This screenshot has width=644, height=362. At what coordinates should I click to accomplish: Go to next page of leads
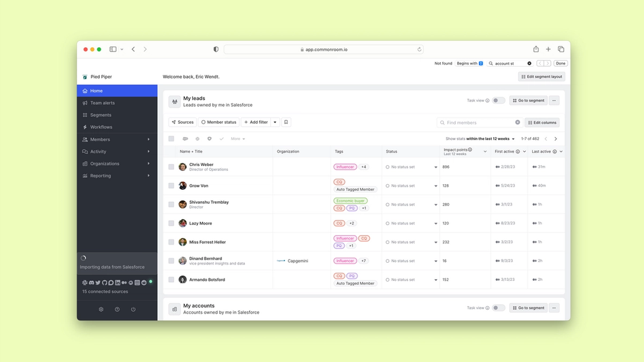click(556, 139)
